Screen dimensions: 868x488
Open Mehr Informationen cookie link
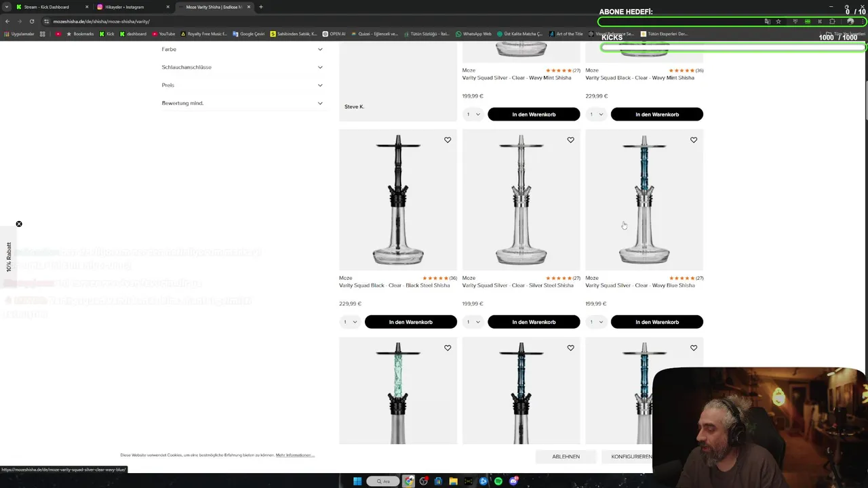295,455
